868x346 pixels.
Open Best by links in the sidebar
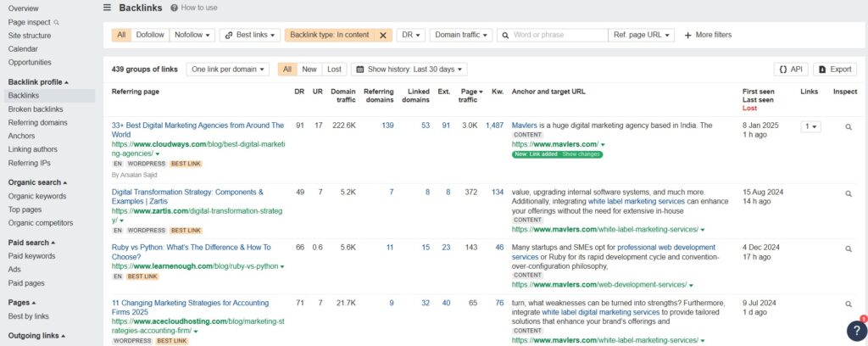point(28,316)
